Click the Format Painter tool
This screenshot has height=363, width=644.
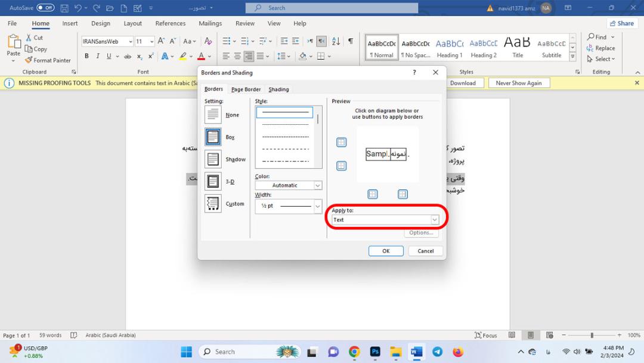point(48,60)
